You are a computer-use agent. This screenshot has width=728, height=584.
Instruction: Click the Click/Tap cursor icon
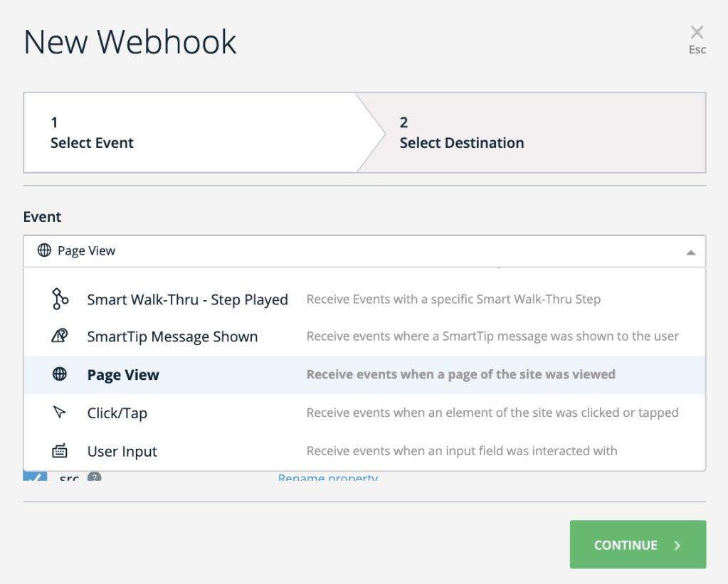(x=60, y=413)
